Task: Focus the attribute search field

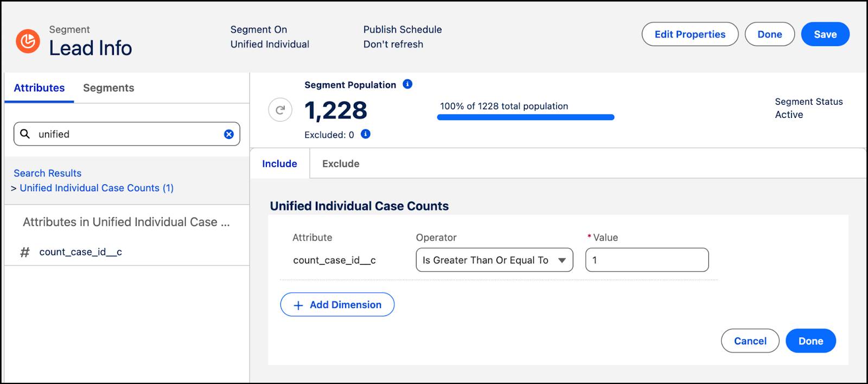Action: pyautogui.click(x=127, y=134)
